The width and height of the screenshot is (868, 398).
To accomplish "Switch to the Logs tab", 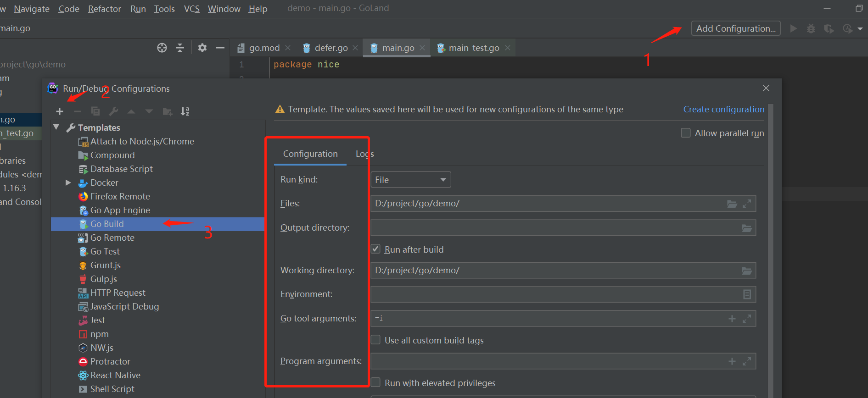I will point(365,154).
